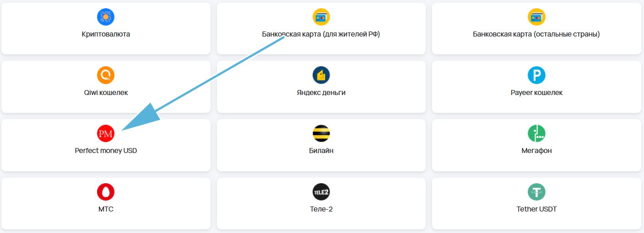Click the card icon for остальные страны
This screenshot has height=233, width=644.
pyautogui.click(x=536, y=17)
